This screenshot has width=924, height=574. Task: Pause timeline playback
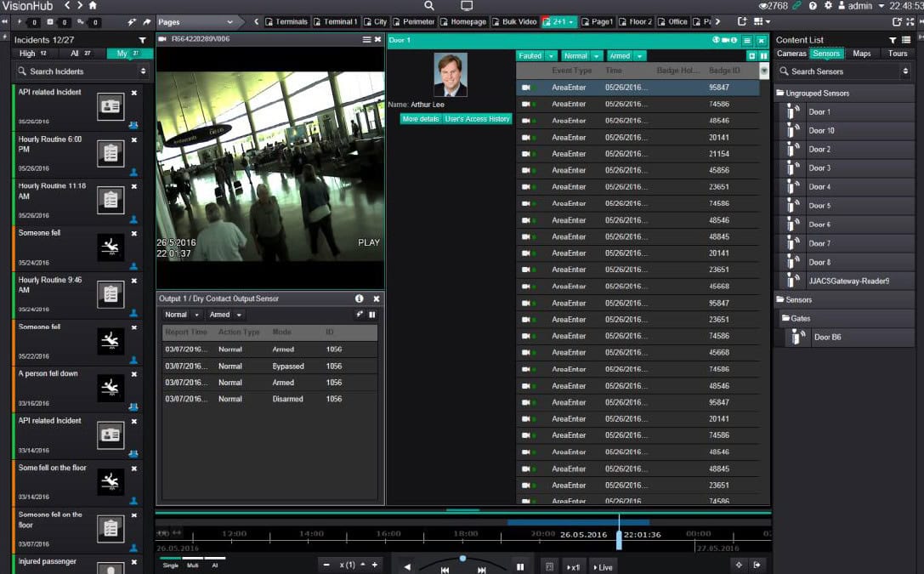(x=520, y=567)
